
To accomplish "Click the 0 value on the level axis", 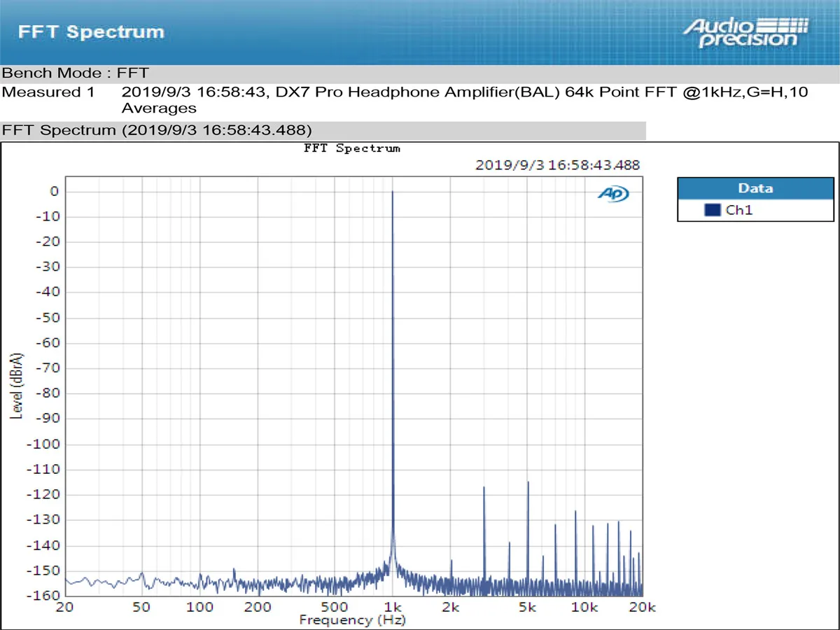I will pyautogui.click(x=53, y=191).
